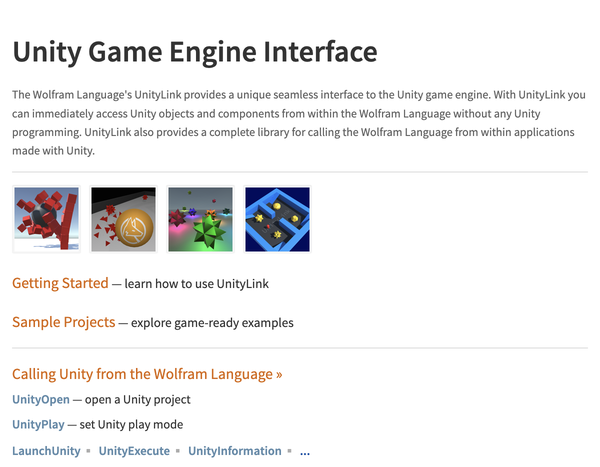
Task: Open the Getting Started link
Action: click(60, 283)
